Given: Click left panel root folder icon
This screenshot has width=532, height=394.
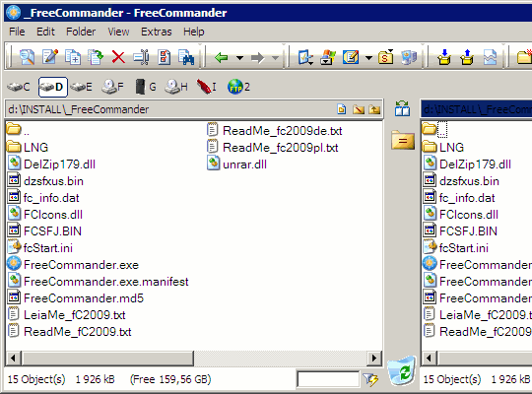Looking at the screenshot, I should point(359,109).
